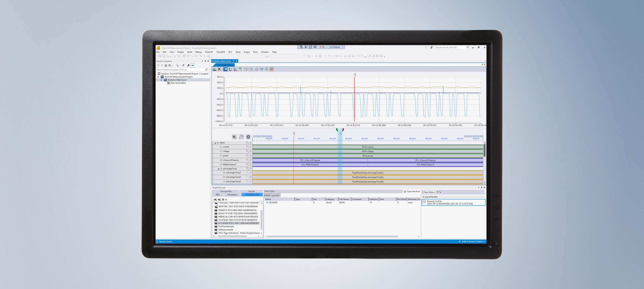
Task: Click the paintbrush icon above the track list
Action: point(241,137)
